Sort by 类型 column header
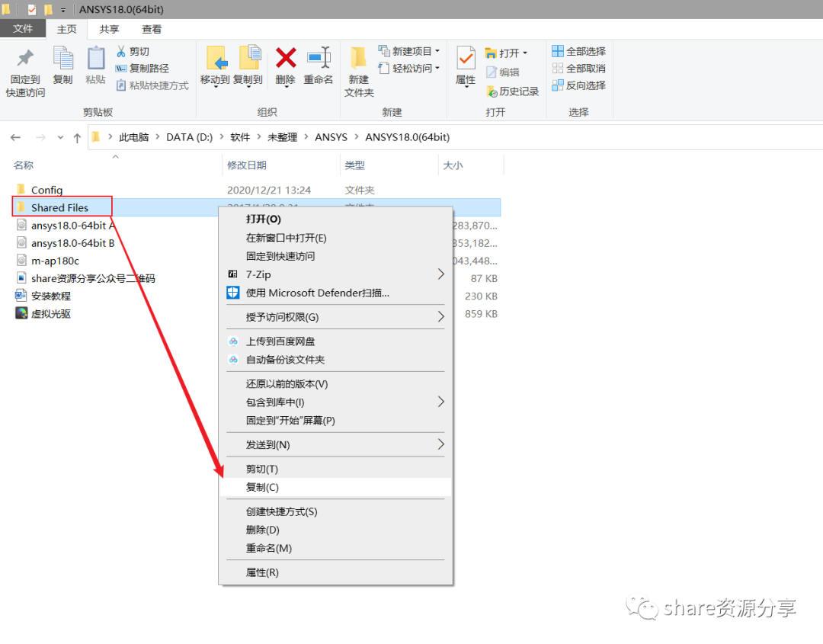Viewport: 823px width, 644px height. 355,165
